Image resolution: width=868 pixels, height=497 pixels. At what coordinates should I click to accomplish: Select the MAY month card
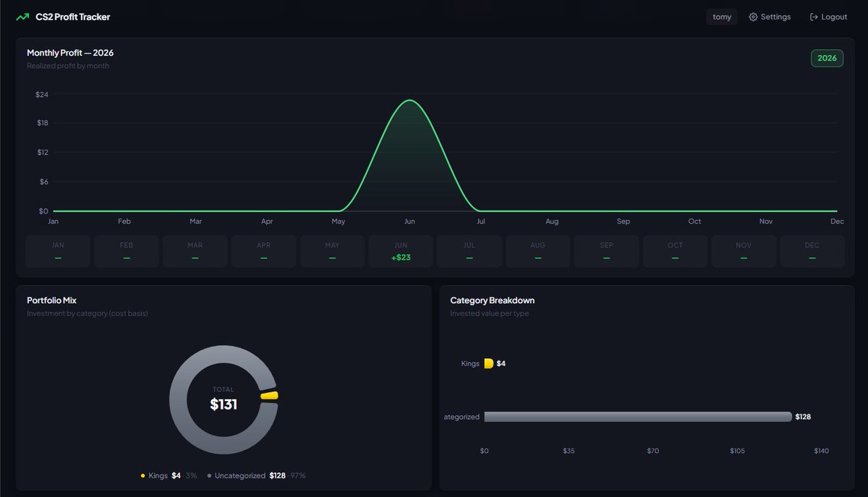click(332, 251)
